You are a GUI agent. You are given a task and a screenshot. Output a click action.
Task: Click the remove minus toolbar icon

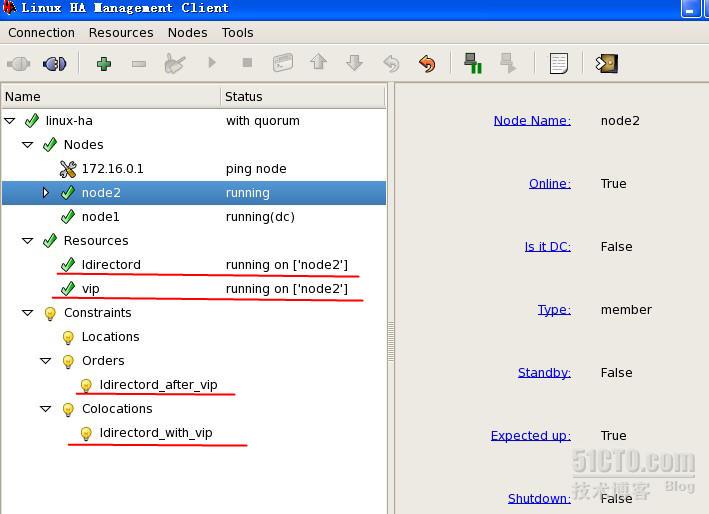139,64
